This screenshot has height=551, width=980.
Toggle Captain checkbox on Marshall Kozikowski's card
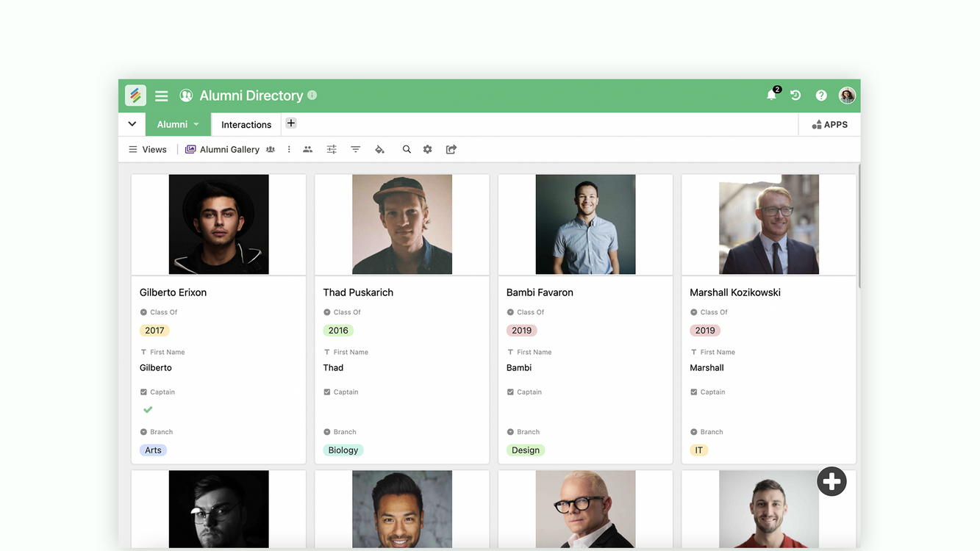click(698, 409)
